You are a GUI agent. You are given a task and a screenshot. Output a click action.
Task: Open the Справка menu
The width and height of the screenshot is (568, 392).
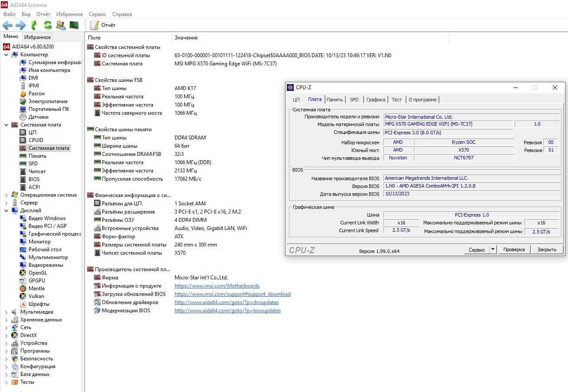click(122, 14)
